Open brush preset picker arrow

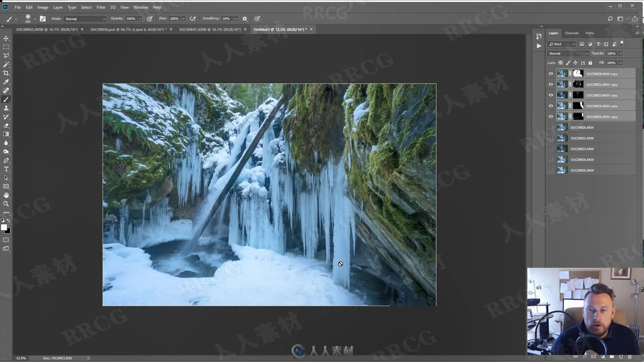click(35, 19)
